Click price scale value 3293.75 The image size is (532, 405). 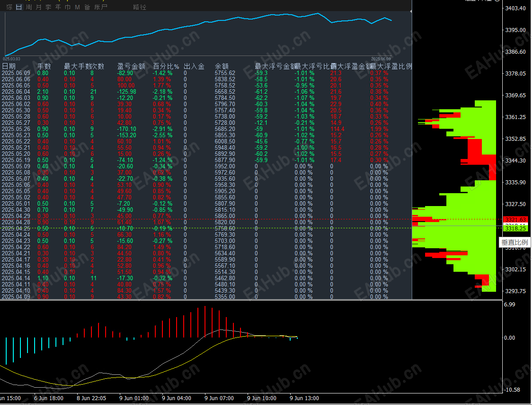pos(516,291)
